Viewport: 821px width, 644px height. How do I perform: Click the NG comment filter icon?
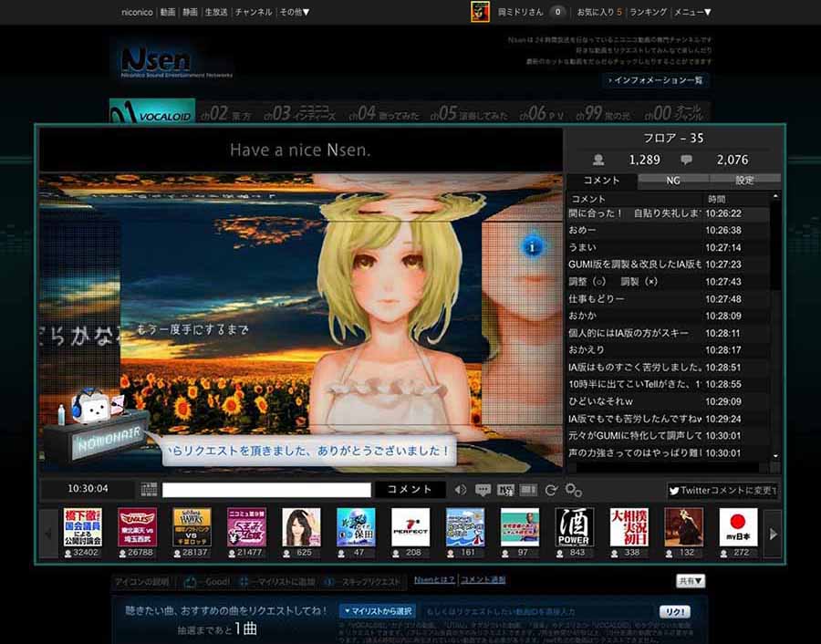(x=505, y=490)
